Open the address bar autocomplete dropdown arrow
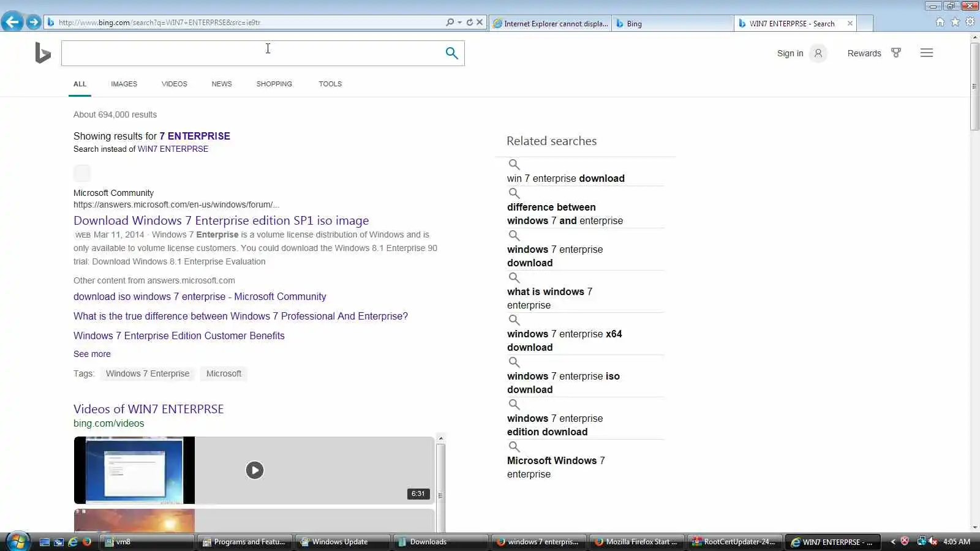The image size is (980, 551). (x=459, y=22)
